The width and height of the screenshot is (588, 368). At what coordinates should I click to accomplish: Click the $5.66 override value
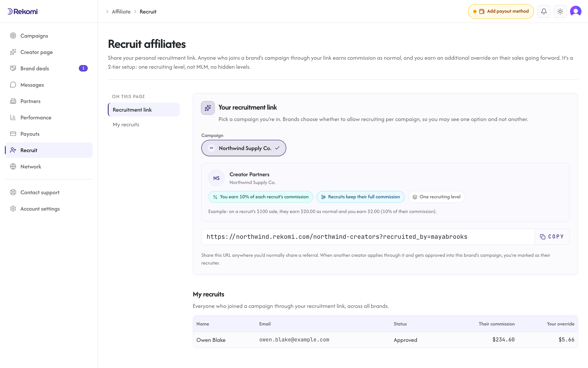tap(566, 340)
